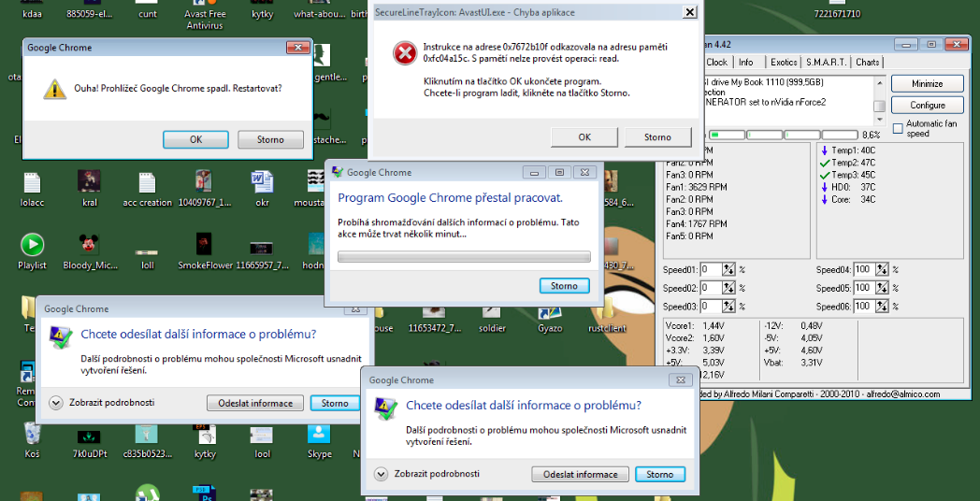Viewport: 980px width, 501px height.
Task: Click the Vcore1: 1,44V reading
Action: 695,325
